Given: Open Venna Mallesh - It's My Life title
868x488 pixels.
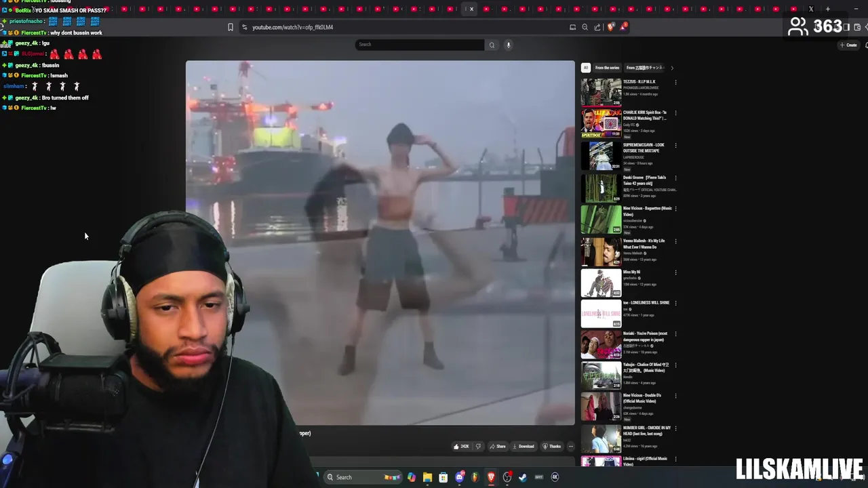Looking at the screenshot, I should pos(645,244).
